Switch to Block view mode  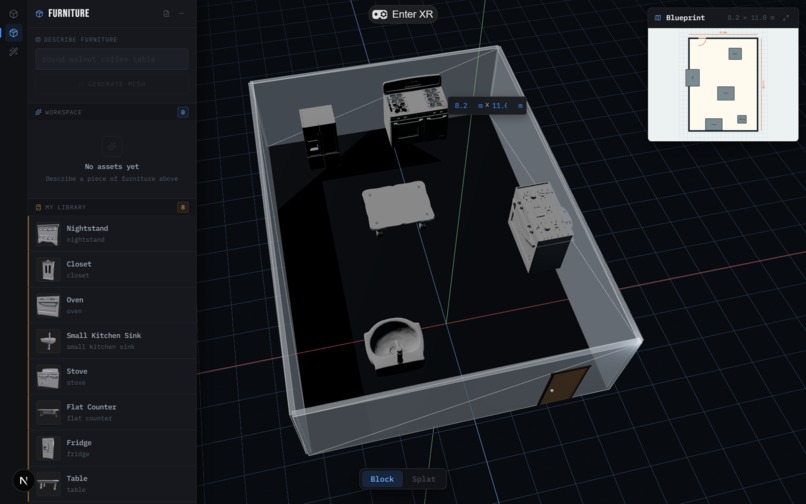point(382,479)
